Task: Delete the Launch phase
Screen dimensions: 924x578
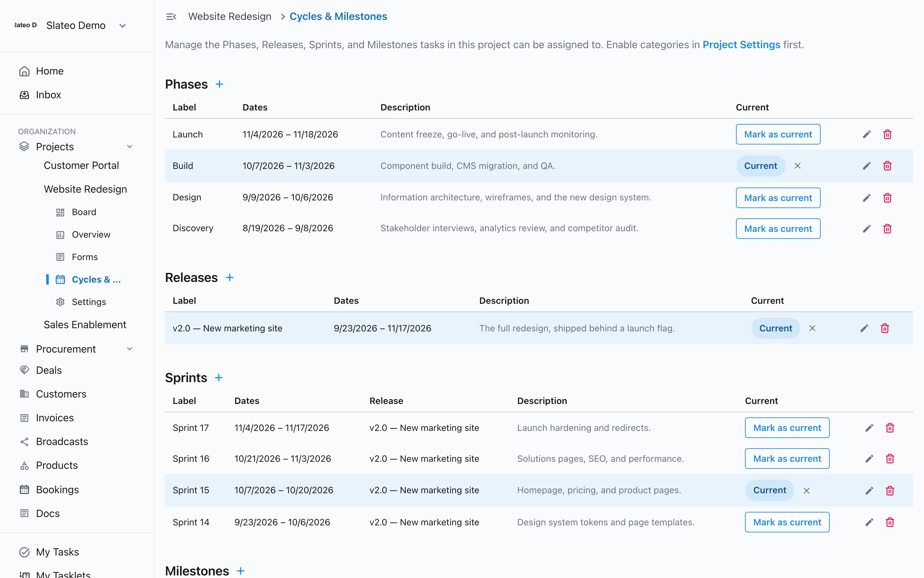Action: click(887, 134)
